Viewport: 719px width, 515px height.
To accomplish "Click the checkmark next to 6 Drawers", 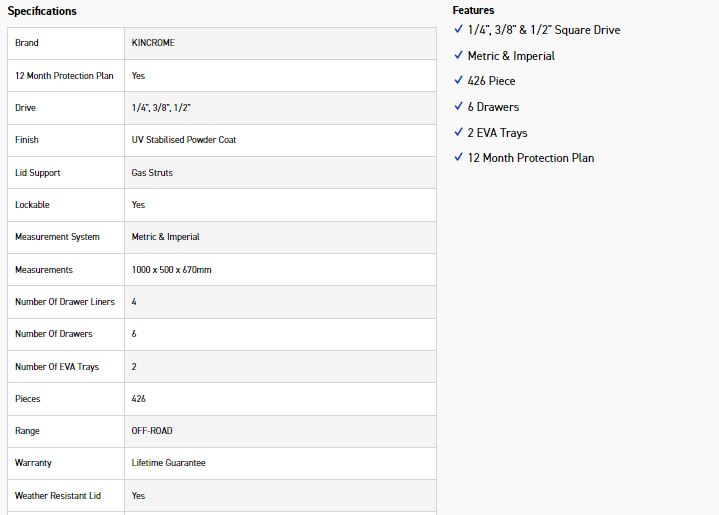I will [x=458, y=107].
